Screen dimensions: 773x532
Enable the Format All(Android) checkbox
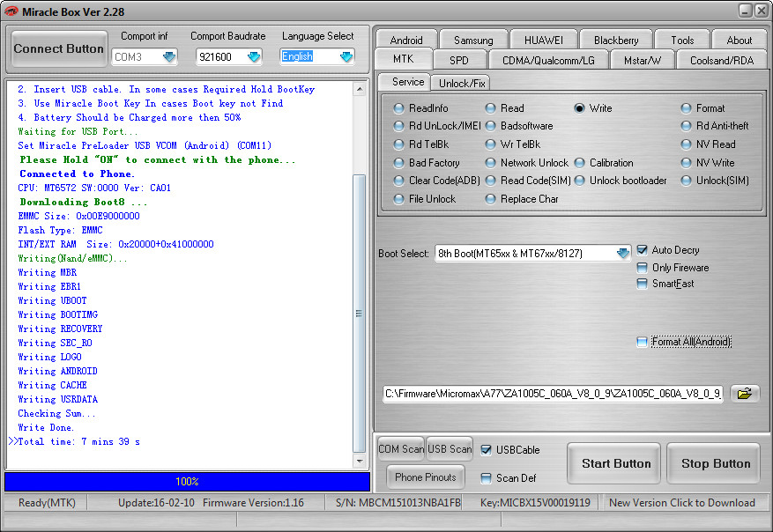[642, 342]
